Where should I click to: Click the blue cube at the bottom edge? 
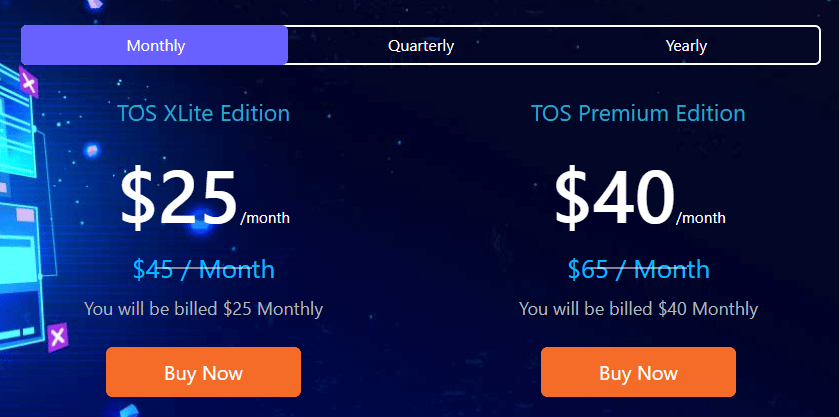128,411
